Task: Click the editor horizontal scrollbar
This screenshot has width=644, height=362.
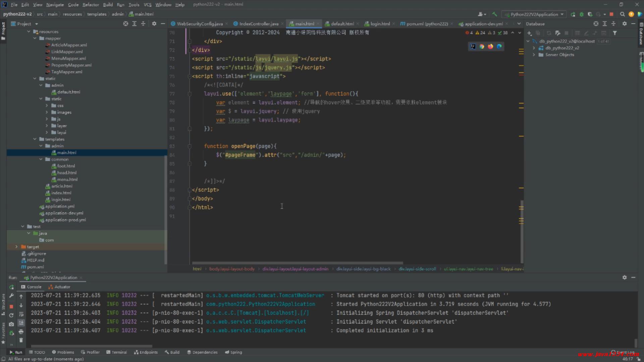Action: (x=297, y=263)
